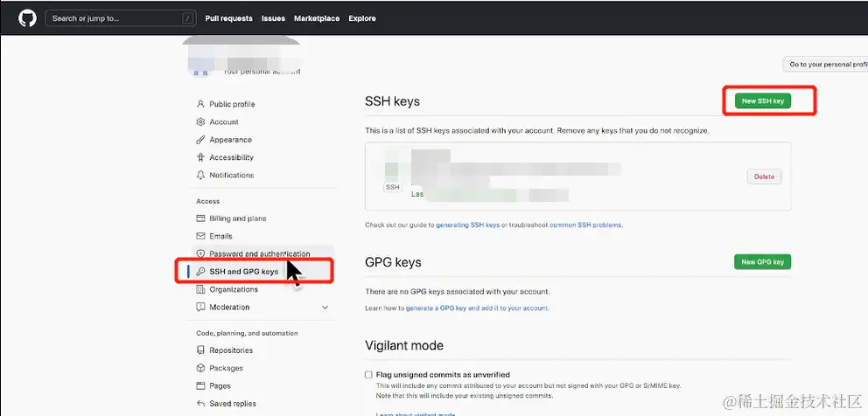This screenshot has width=868, height=416.
Task: Open the Pages settings page
Action: [x=220, y=385]
